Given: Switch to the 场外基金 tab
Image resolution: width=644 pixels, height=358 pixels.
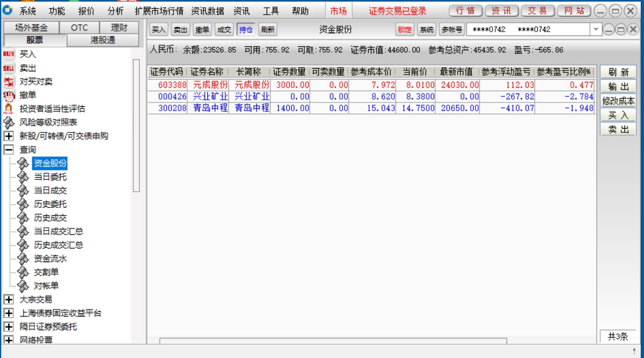Looking at the screenshot, I should tap(31, 27).
